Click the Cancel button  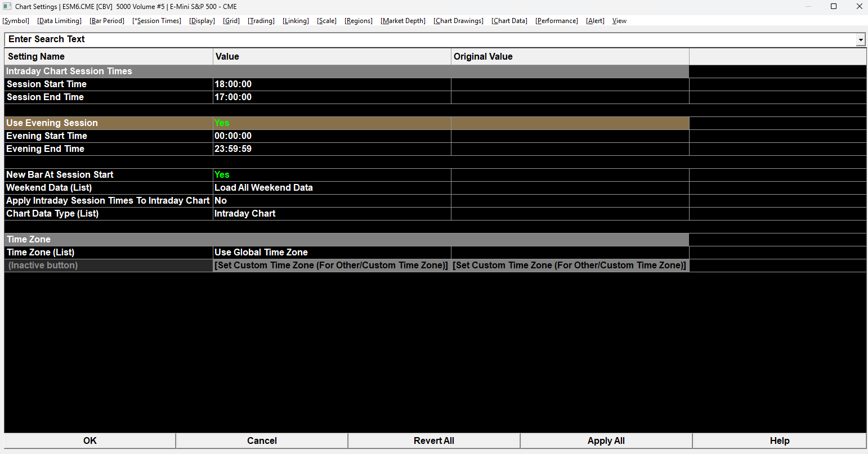262,441
